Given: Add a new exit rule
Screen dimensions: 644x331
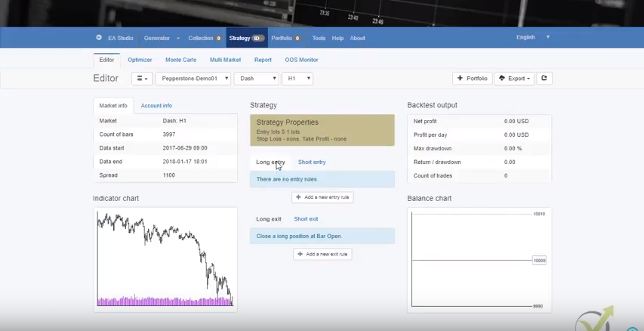Looking at the screenshot, I should (x=322, y=254).
